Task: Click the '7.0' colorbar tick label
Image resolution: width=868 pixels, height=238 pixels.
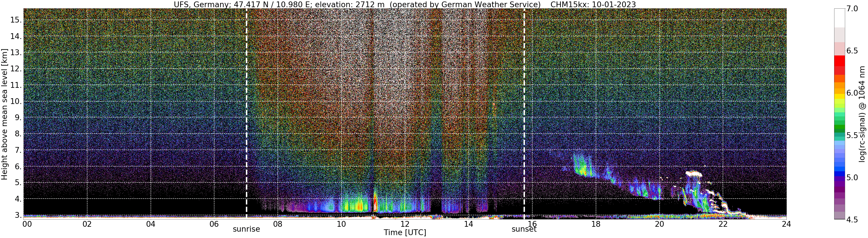Action: pos(852,9)
